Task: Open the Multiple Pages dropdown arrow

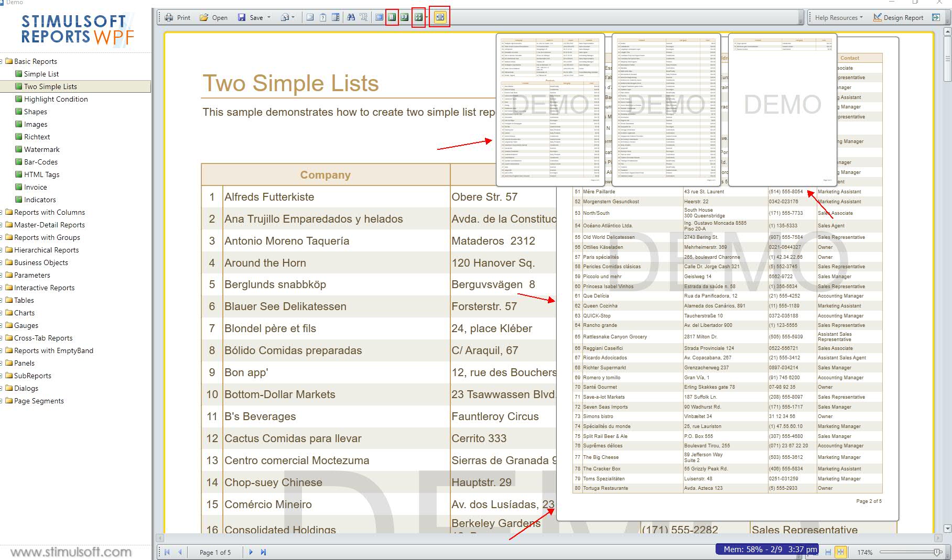Action: 427,17
